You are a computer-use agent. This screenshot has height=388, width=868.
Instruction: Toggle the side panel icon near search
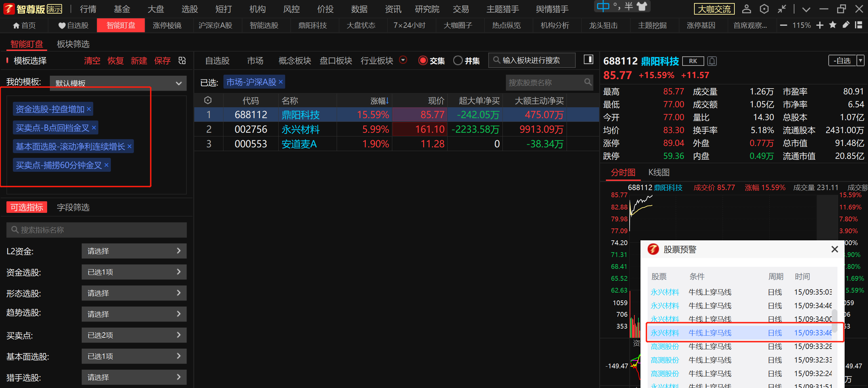(x=588, y=60)
